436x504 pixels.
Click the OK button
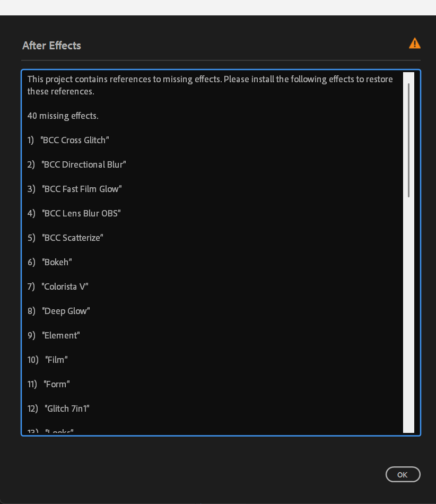pos(403,474)
